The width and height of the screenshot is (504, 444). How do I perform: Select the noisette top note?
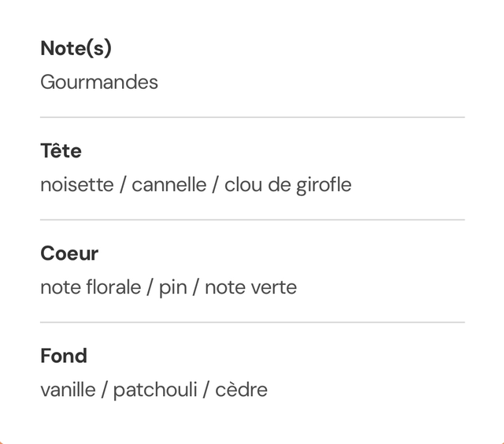tap(76, 185)
